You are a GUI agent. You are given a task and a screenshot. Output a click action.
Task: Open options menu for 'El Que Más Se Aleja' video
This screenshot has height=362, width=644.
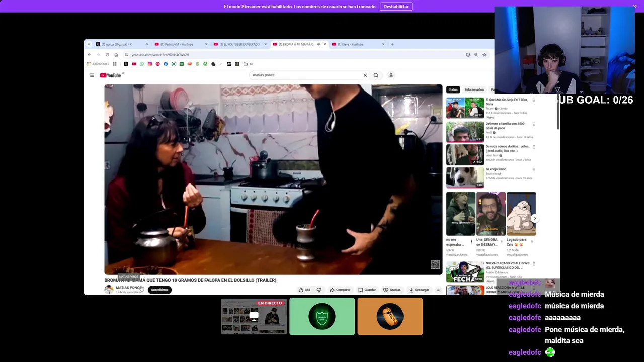click(x=534, y=100)
